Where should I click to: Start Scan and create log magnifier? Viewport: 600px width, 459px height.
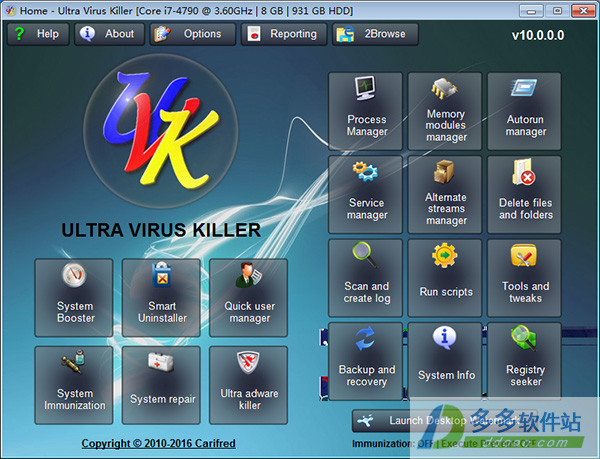pyautogui.click(x=365, y=255)
